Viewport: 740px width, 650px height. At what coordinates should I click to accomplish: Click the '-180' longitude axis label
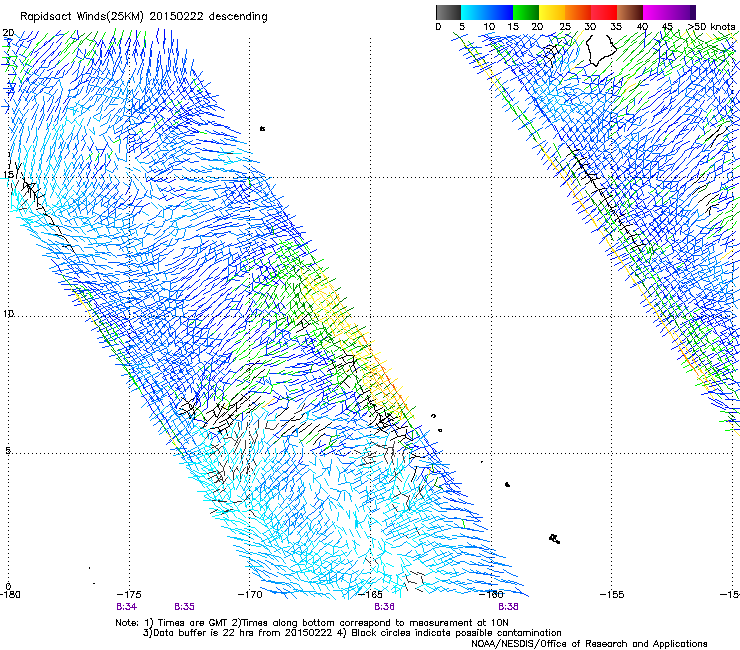(x=11, y=595)
